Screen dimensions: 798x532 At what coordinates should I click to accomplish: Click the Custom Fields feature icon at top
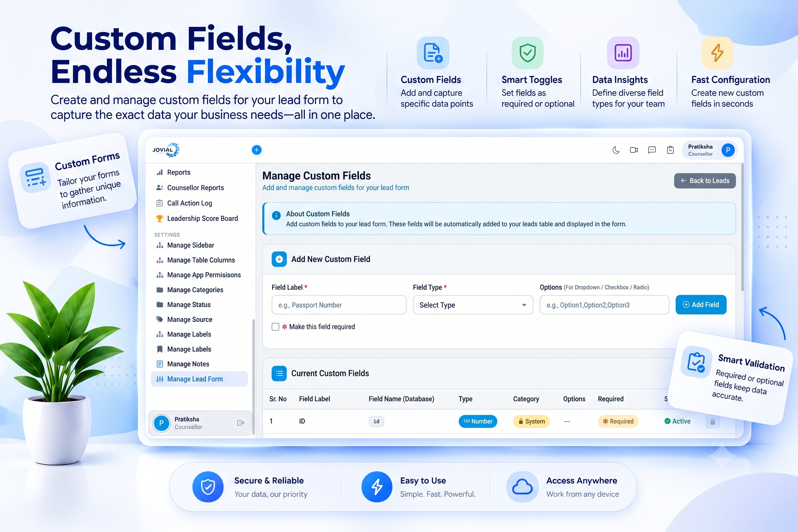click(x=433, y=53)
